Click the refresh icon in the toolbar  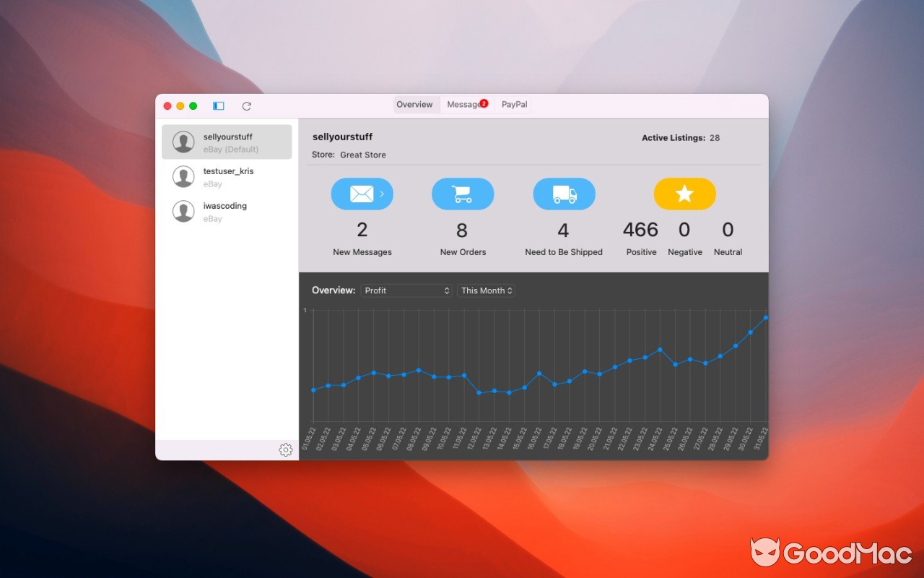point(246,105)
